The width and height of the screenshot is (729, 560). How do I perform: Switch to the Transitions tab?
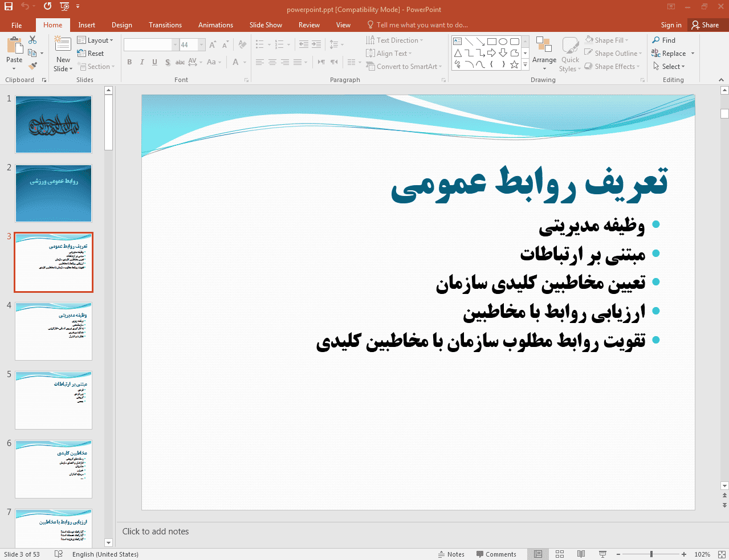click(165, 25)
